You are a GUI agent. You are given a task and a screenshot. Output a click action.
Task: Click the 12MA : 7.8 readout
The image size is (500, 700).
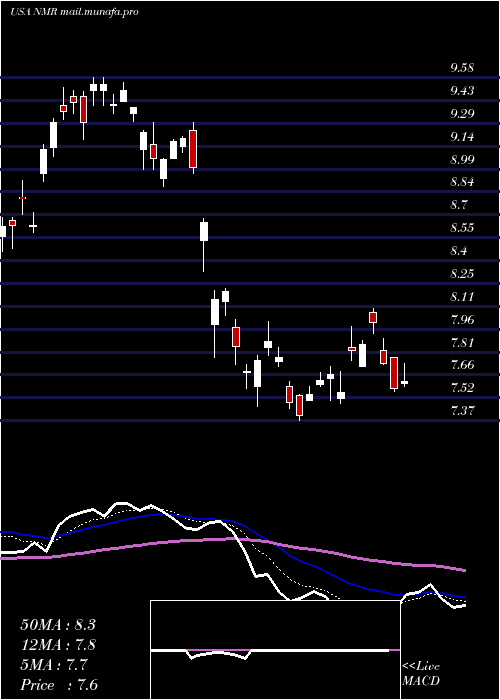pos(59,645)
